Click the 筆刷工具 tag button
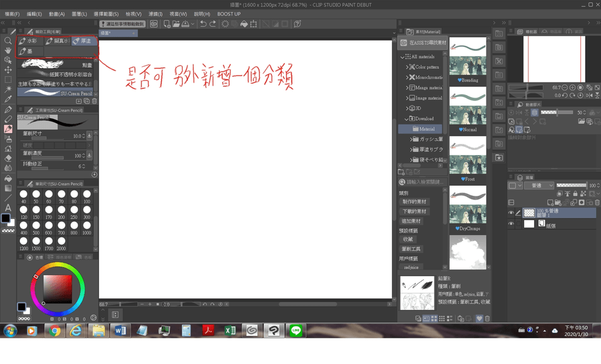This screenshot has width=601, height=364. click(x=411, y=249)
